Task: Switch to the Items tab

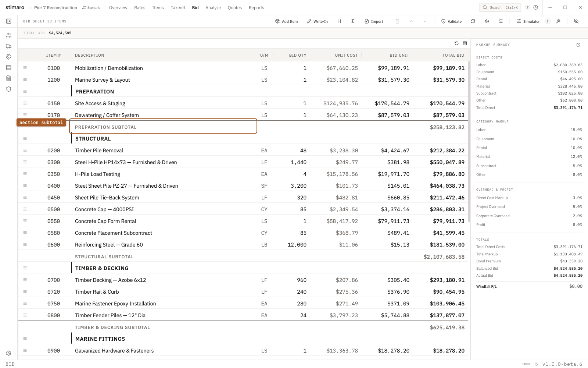Action: tap(158, 8)
